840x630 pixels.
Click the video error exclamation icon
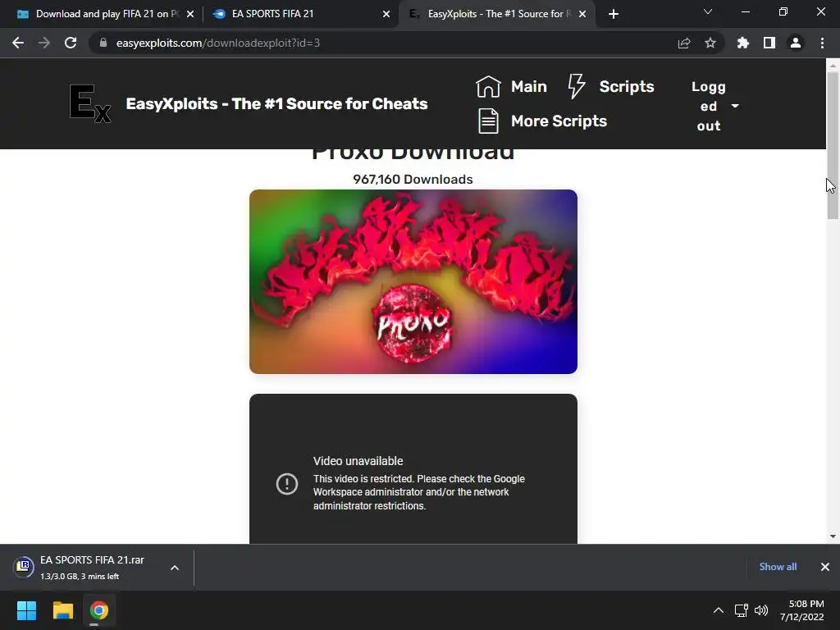click(287, 484)
